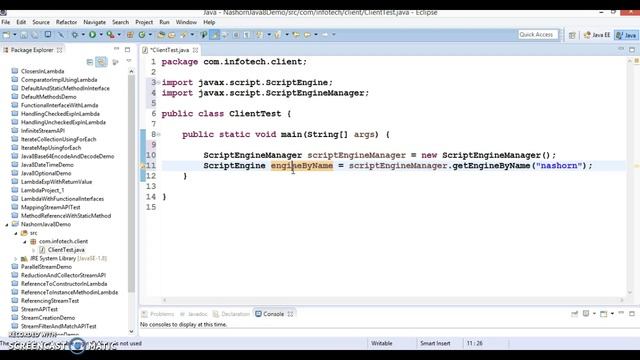Screen dimensions: 640x360
Task: Click the green Run button icon
Action: [93, 35]
